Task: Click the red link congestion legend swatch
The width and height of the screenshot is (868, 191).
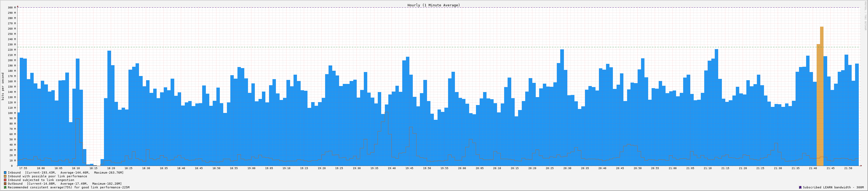Action: (x=5, y=180)
